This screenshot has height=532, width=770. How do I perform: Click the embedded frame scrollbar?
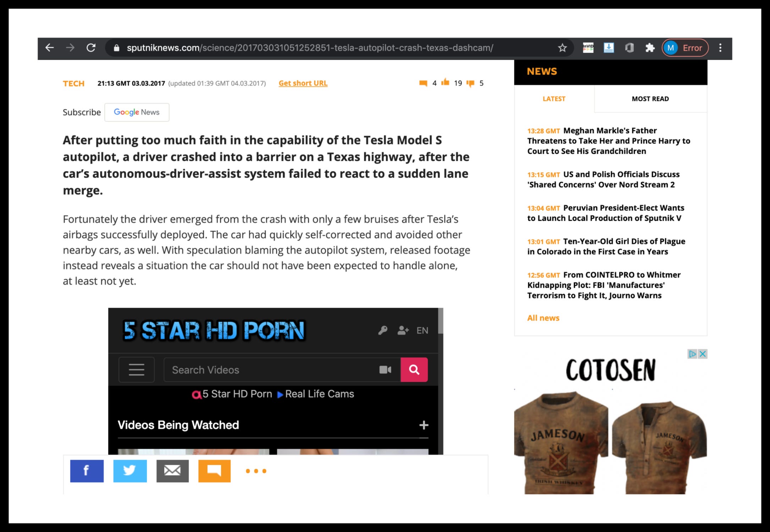tap(441, 321)
